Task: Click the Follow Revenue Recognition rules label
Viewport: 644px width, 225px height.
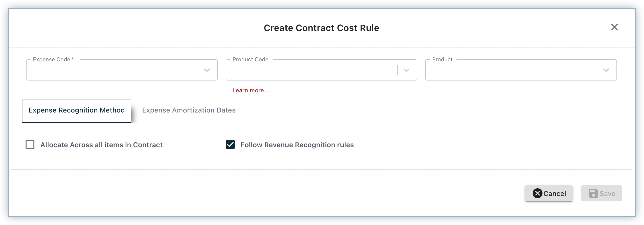Action: click(297, 145)
